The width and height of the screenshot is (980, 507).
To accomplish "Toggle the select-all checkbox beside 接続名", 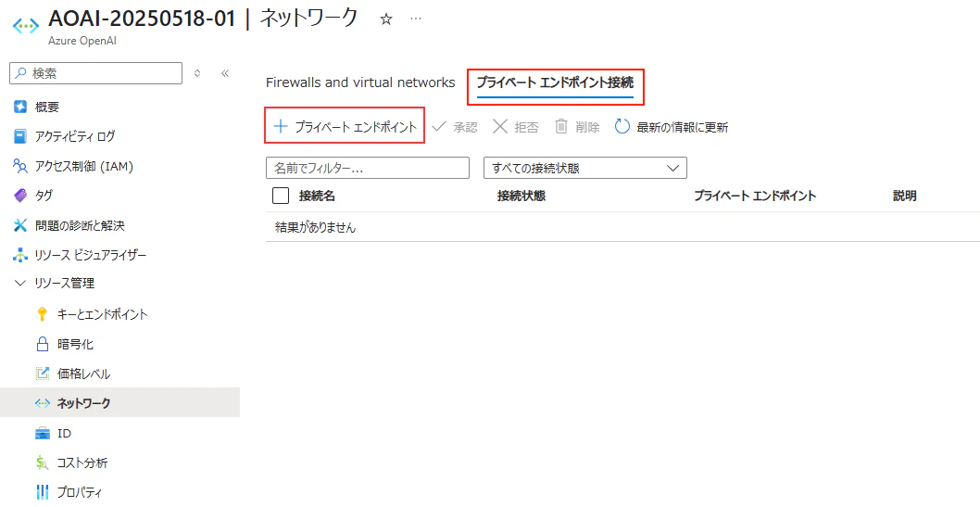I will (281, 196).
